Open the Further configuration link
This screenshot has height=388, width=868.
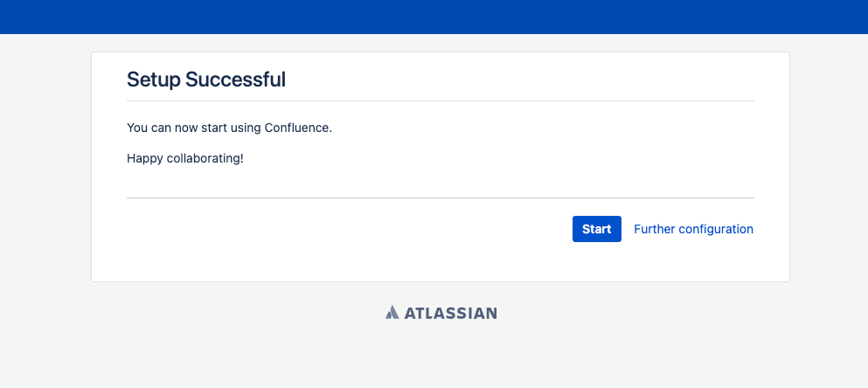693,229
